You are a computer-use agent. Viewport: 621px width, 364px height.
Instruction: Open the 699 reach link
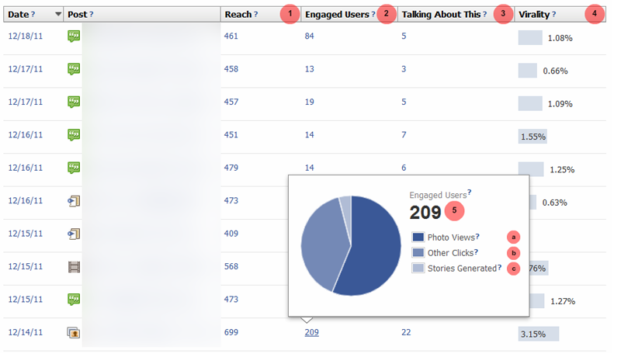tap(231, 332)
